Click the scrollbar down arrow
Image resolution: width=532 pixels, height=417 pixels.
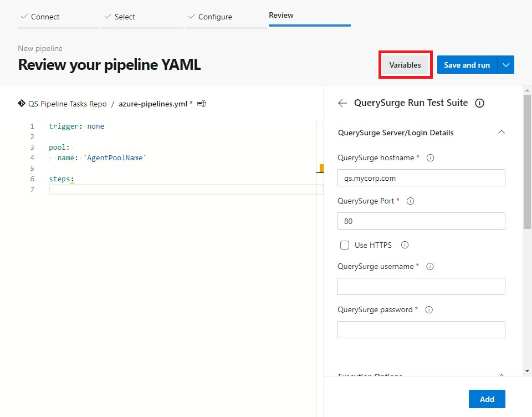click(527, 371)
